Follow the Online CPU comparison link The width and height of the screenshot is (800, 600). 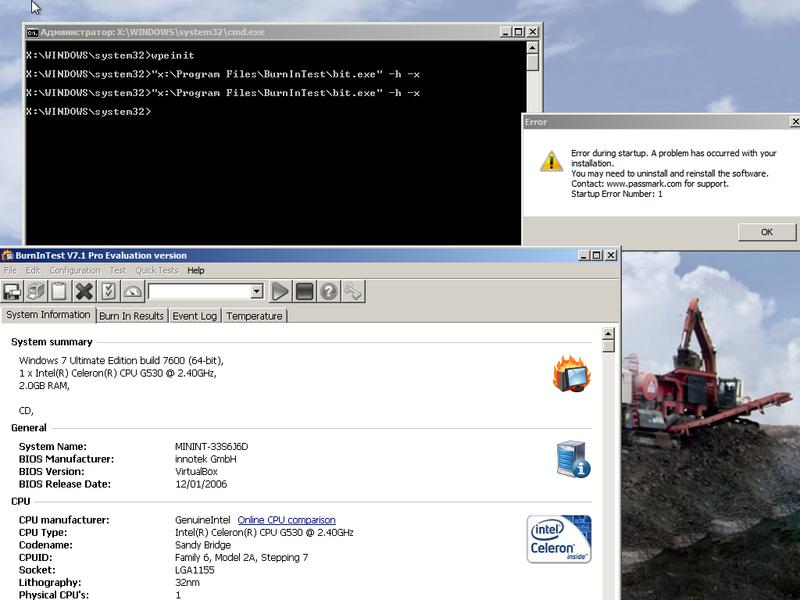coord(286,520)
